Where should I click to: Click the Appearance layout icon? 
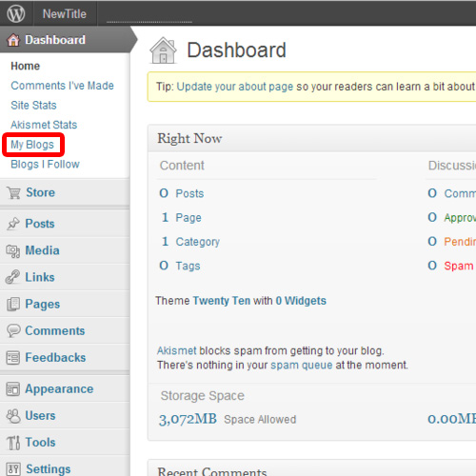(13, 389)
